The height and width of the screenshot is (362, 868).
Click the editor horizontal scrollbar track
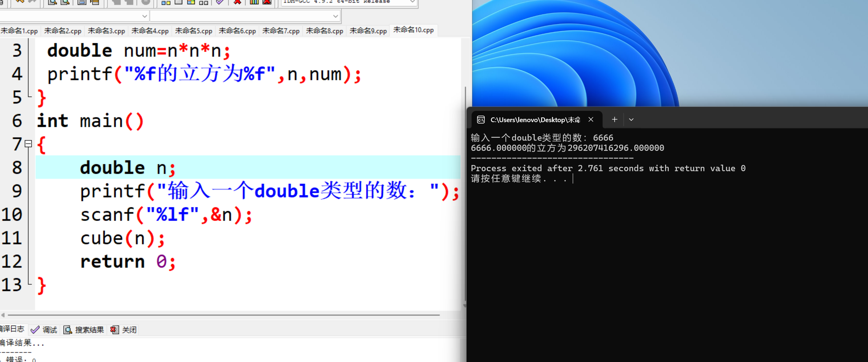(224, 315)
